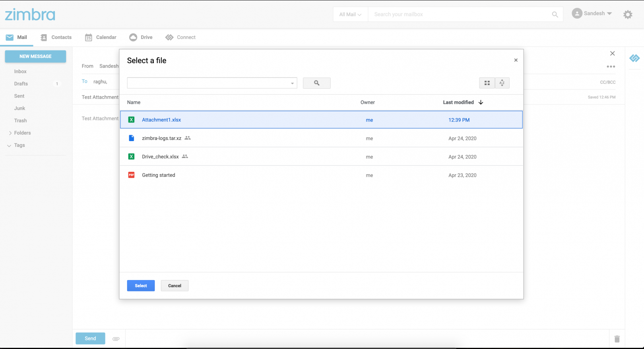
Task: Open the Junk folder
Action: pos(19,109)
